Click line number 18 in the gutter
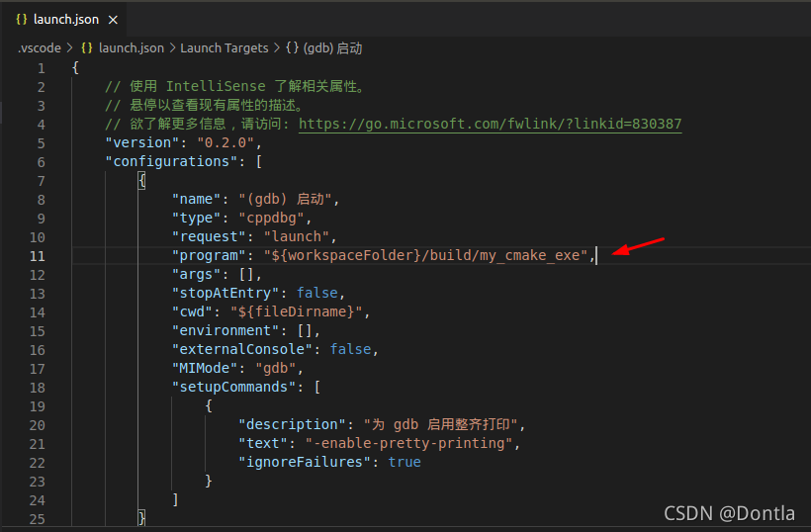The image size is (811, 532). [x=38, y=388]
